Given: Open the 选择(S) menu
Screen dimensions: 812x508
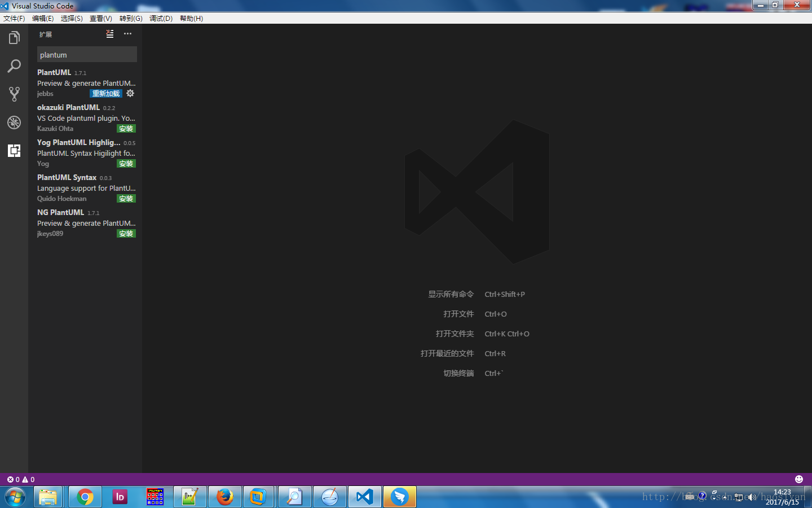Looking at the screenshot, I should [x=72, y=19].
